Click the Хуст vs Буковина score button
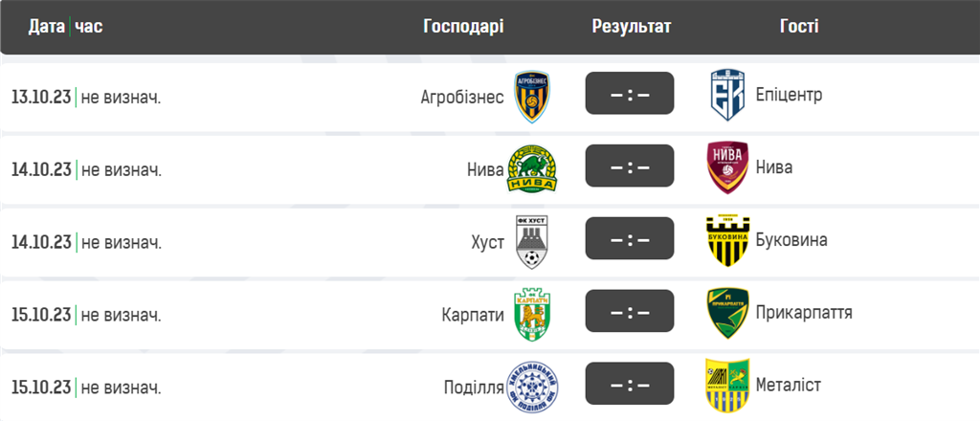Image resolution: width=980 pixels, height=421 pixels. coord(630,239)
